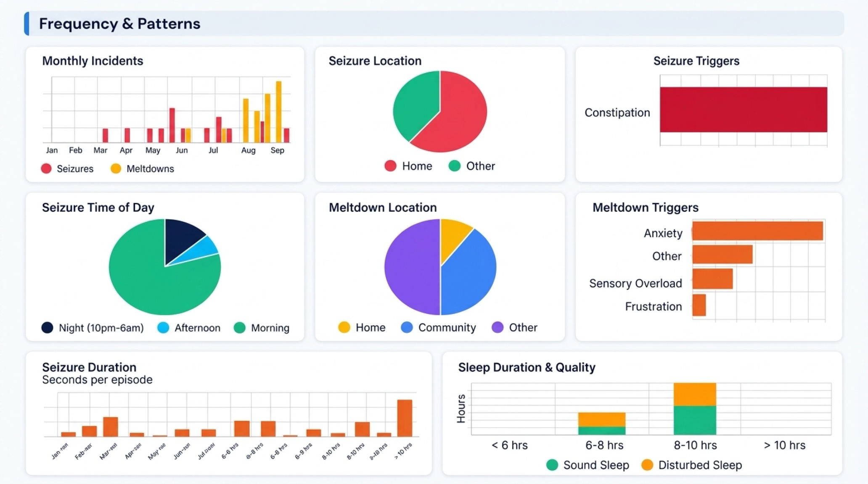Toggle the Night (10pm-6am) legend entry
The width and height of the screenshot is (868, 484).
coord(93,328)
